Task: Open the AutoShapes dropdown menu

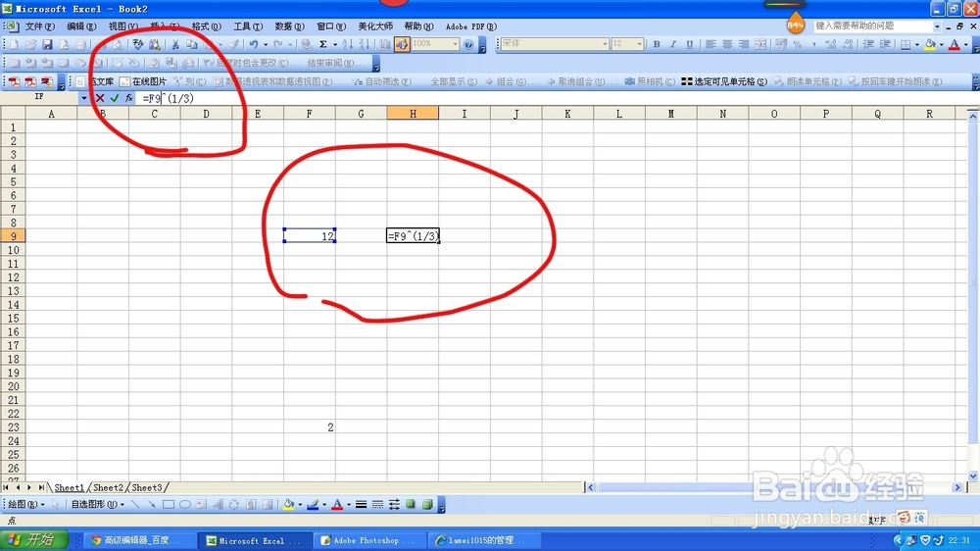Action: 97,504
